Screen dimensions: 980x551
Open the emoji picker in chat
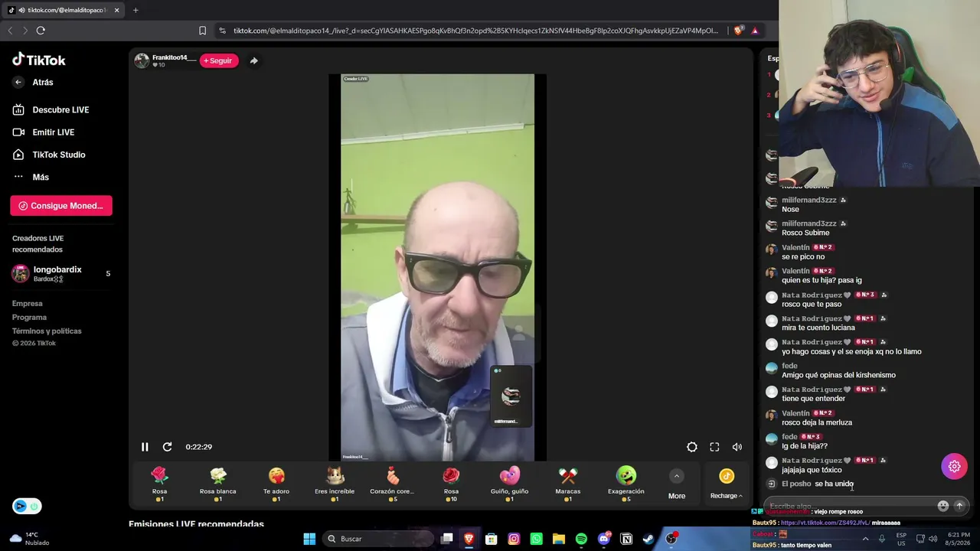point(943,506)
